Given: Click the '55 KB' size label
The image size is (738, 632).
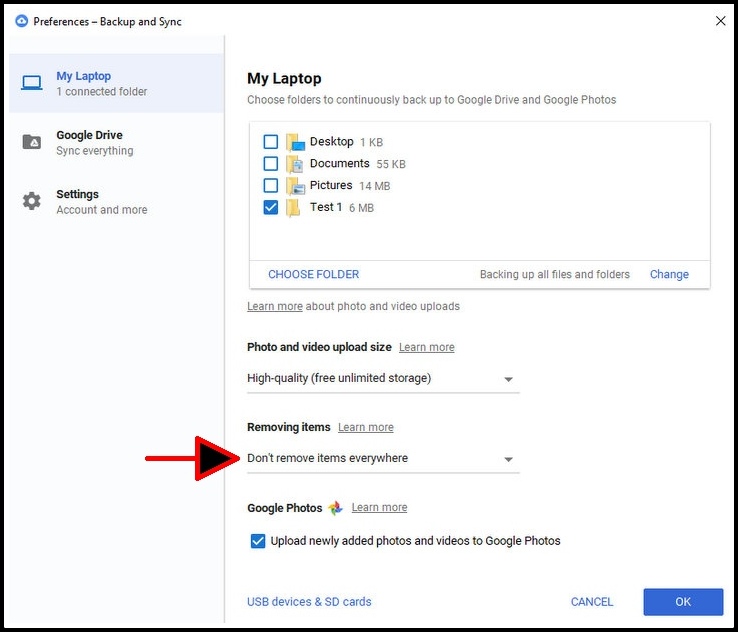Looking at the screenshot, I should [x=391, y=164].
